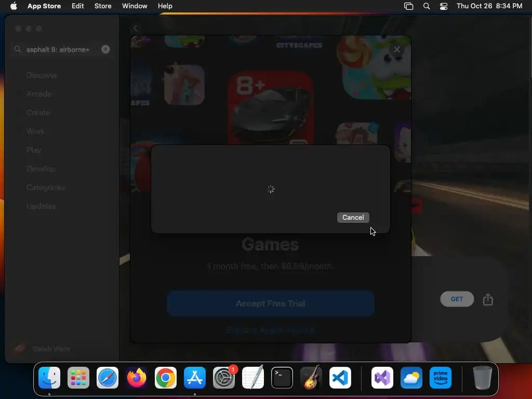Click the App Store Dock icon

pos(195,378)
